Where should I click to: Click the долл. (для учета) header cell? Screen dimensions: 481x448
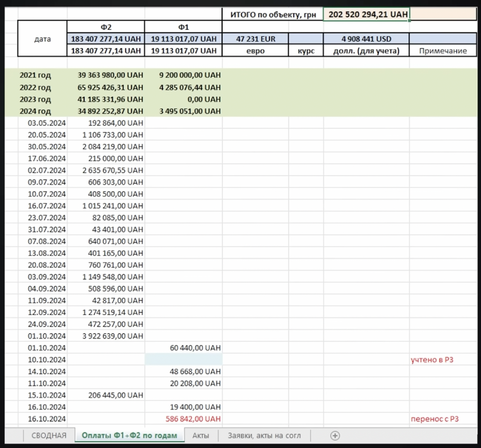coord(366,51)
